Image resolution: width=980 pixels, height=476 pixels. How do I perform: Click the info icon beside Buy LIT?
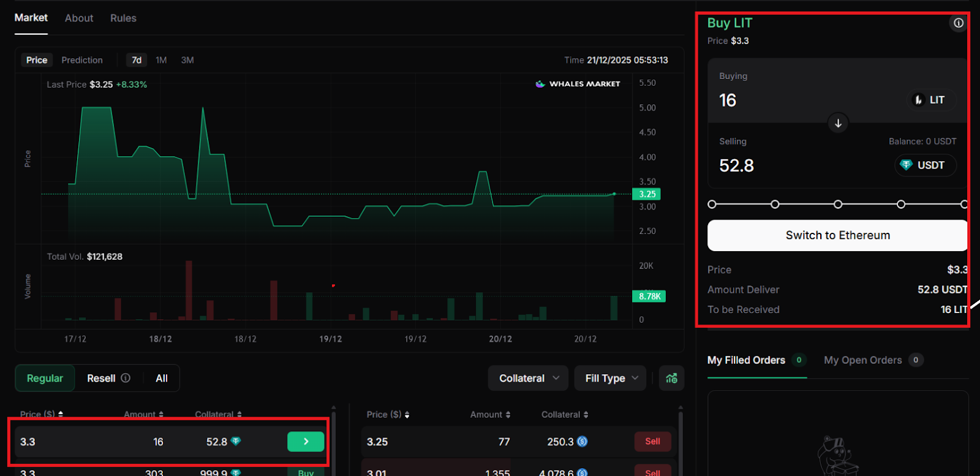pyautogui.click(x=958, y=23)
